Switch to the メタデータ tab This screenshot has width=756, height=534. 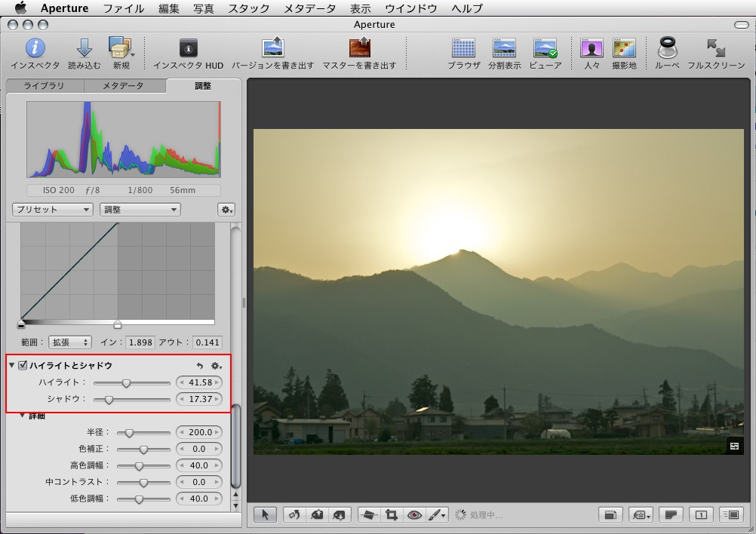point(124,86)
